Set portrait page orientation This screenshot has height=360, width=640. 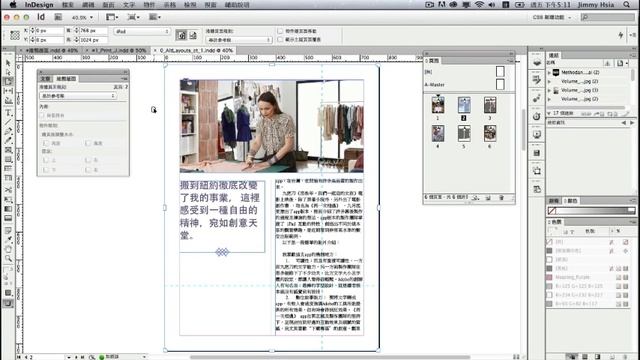pyautogui.click(x=182, y=36)
